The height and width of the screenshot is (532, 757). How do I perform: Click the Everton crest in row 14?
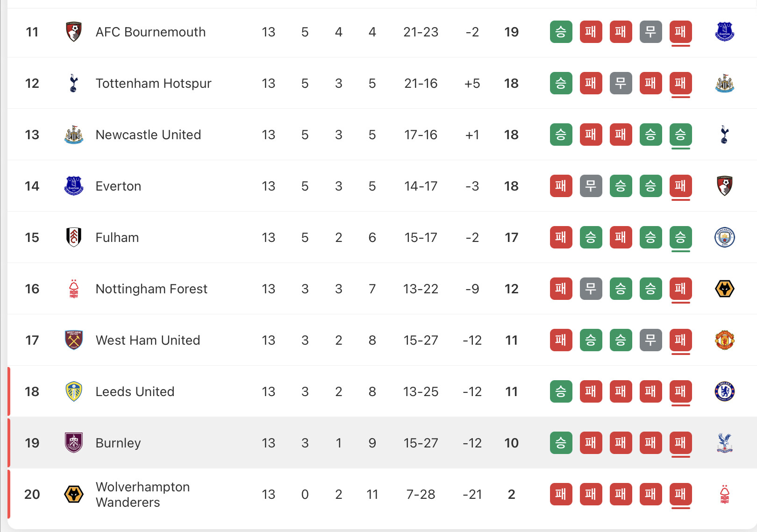74,186
